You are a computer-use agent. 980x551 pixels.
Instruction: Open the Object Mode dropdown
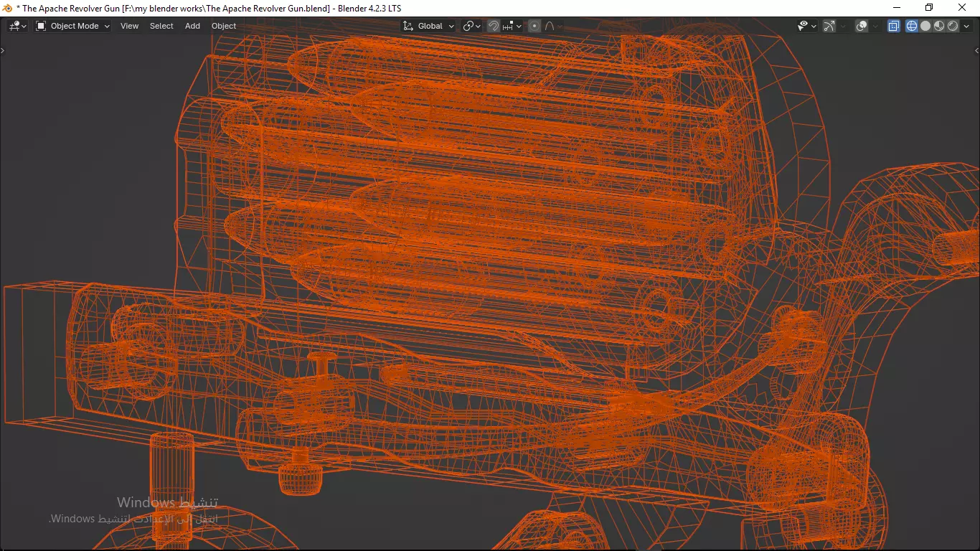(x=73, y=26)
